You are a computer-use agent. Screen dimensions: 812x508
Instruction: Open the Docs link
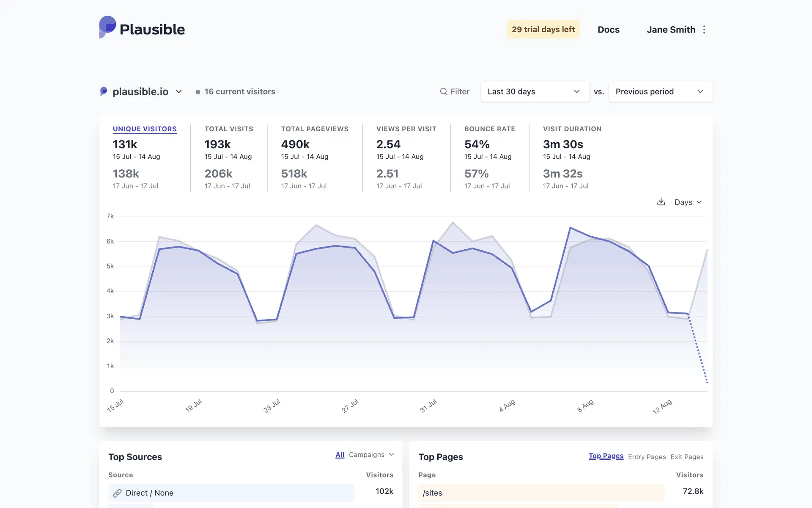pos(608,30)
